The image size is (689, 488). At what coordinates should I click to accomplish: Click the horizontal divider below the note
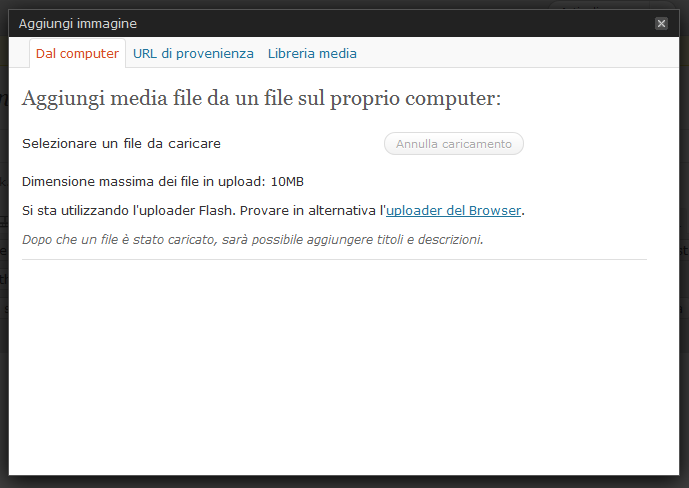click(334, 260)
